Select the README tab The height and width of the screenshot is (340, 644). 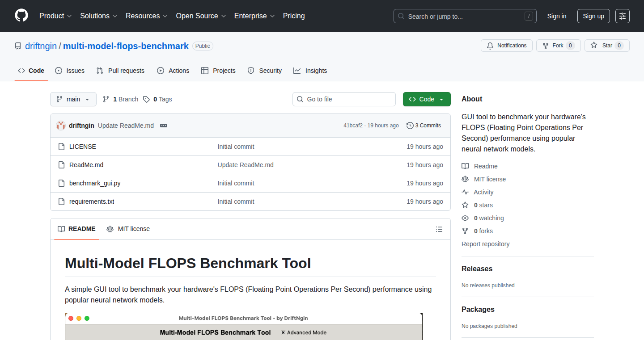pos(76,229)
